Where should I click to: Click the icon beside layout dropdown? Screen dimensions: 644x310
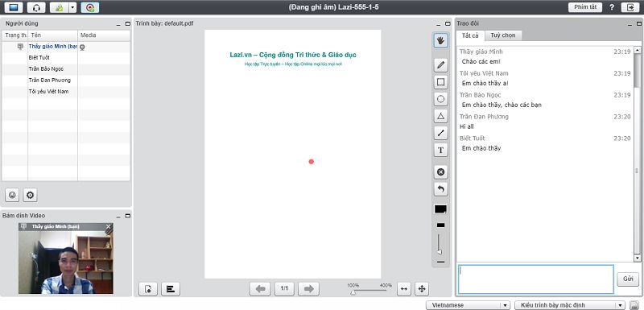(x=634, y=305)
